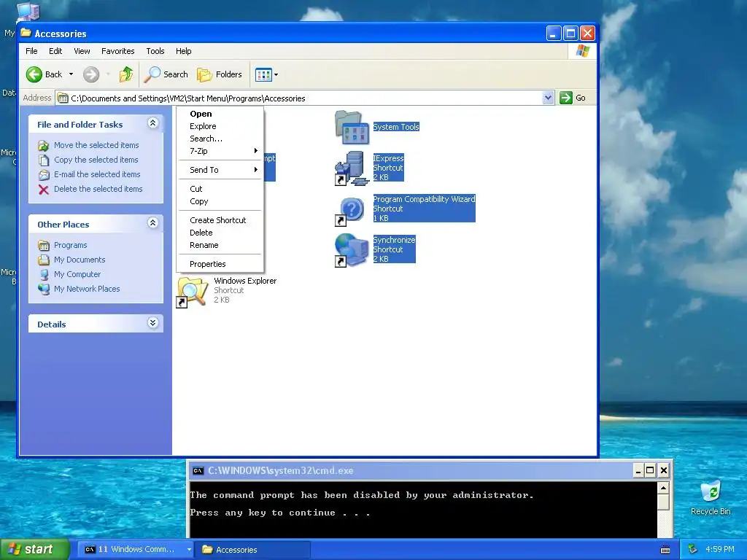Open the Tools menu
This screenshot has height=560, width=747.
coord(155,51)
